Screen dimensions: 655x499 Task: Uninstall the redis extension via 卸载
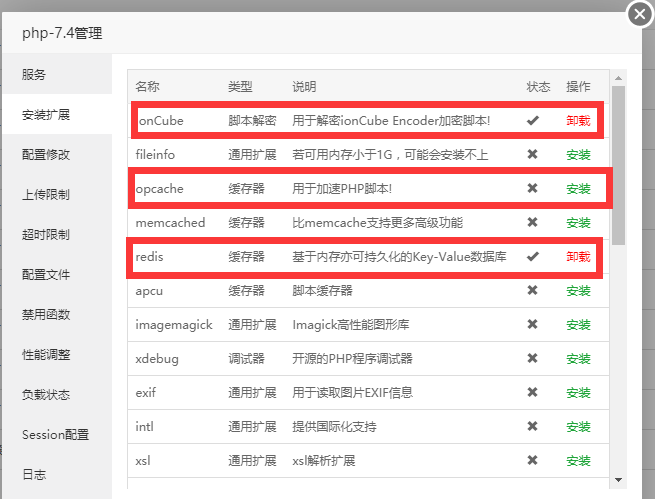[x=578, y=256]
